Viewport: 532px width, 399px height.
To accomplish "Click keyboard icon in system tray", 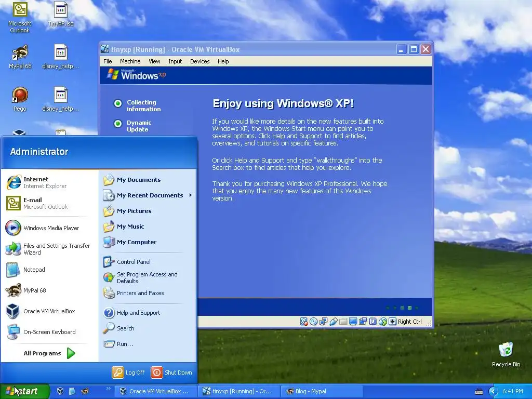I will click(478, 392).
